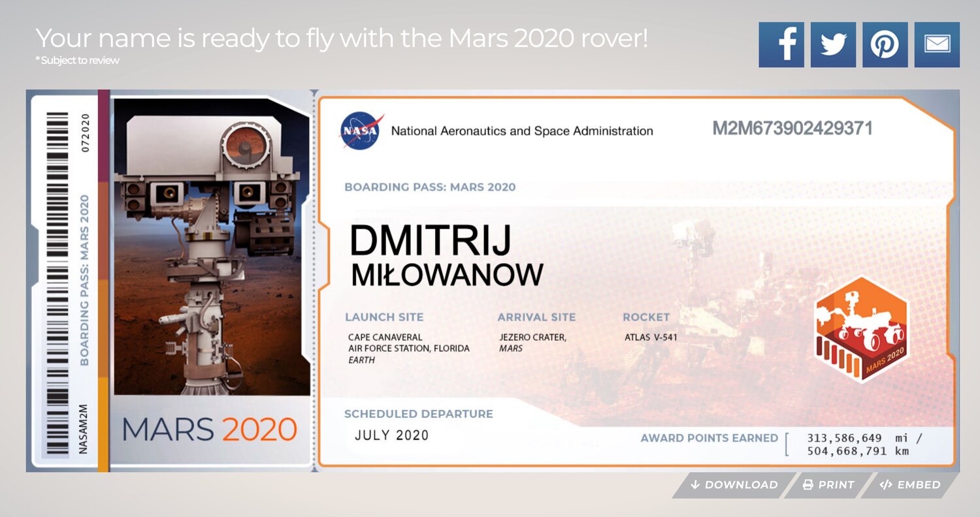Image resolution: width=980 pixels, height=517 pixels.
Task: Click the rover mast camera image
Action: pos(211,247)
